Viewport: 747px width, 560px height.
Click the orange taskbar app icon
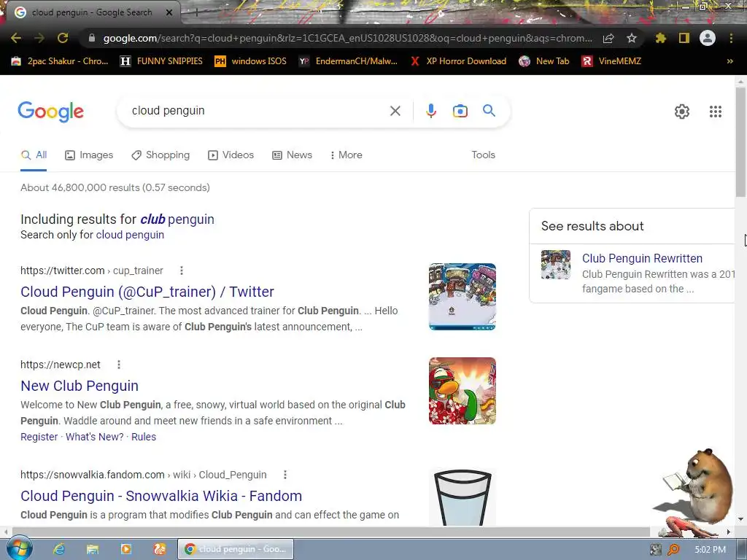click(x=160, y=549)
